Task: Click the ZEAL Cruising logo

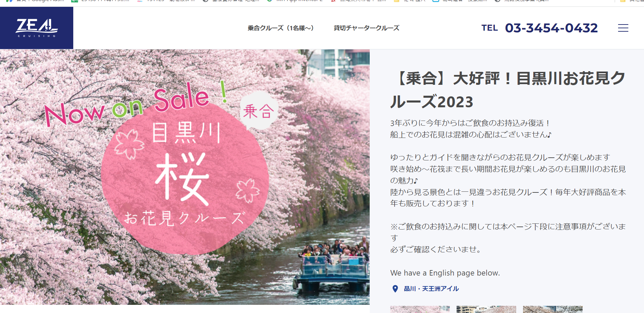Action: pos(36,28)
